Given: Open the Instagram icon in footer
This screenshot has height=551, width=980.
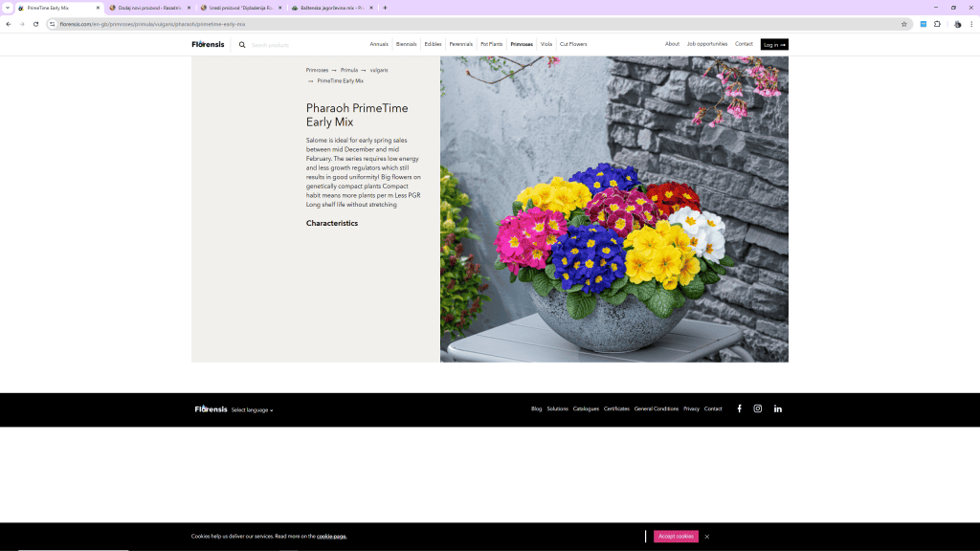Looking at the screenshot, I should coord(758,408).
